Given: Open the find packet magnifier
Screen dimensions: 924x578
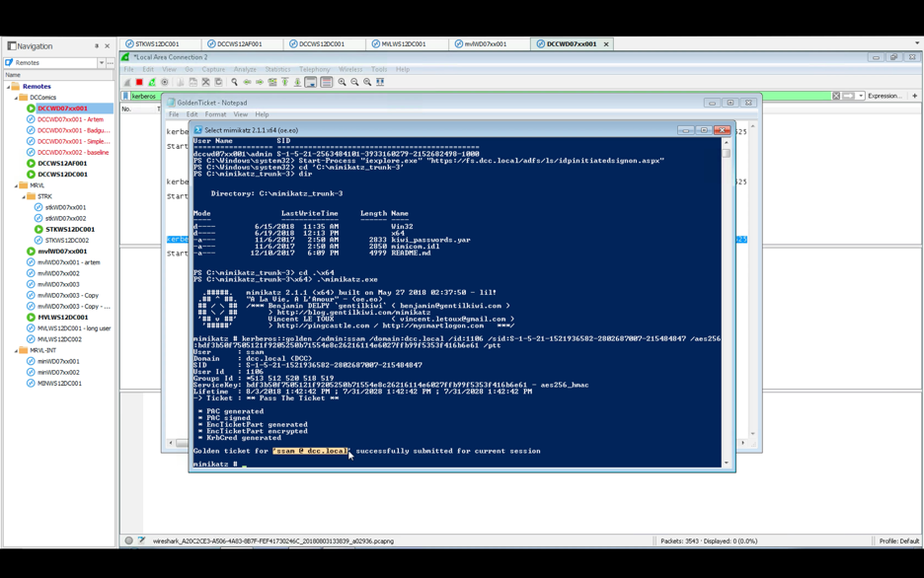Looking at the screenshot, I should coord(234,83).
